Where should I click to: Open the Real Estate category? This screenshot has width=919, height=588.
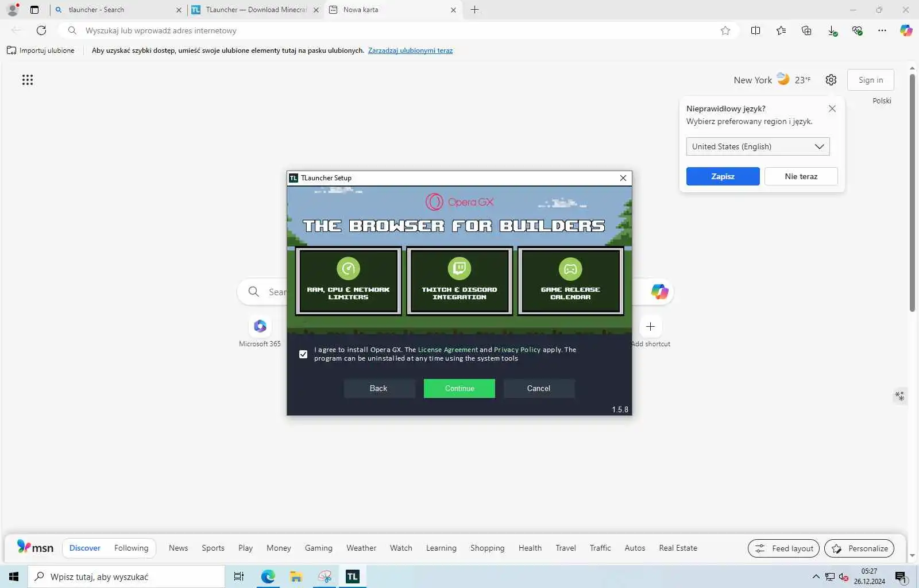pyautogui.click(x=678, y=548)
